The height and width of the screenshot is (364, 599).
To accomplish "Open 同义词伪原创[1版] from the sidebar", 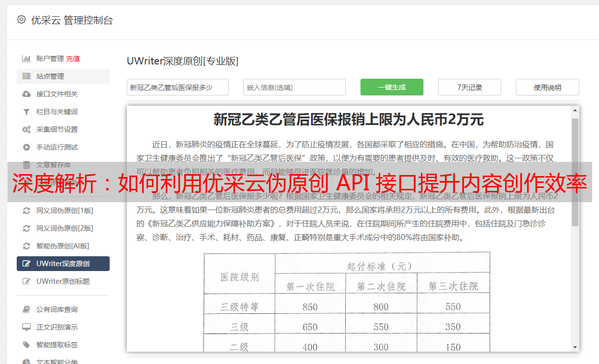I will (64, 211).
